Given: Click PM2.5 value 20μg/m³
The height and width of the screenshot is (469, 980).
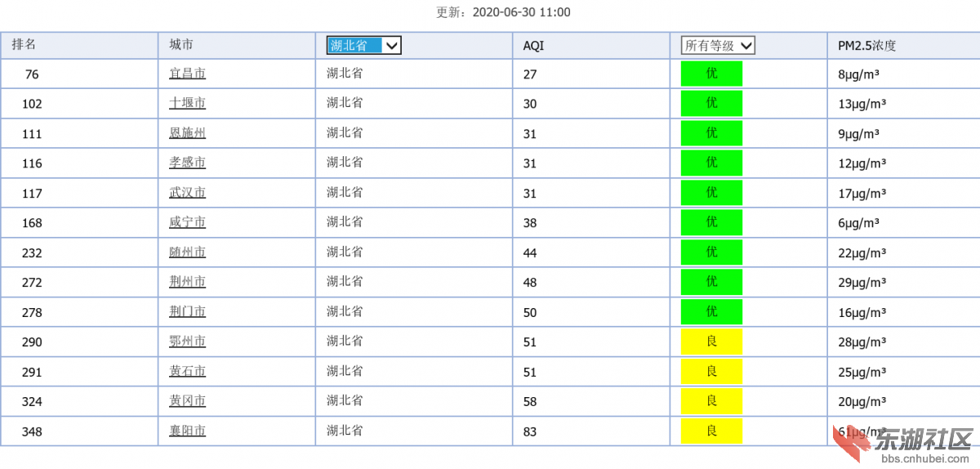Looking at the screenshot, I should point(862,402).
